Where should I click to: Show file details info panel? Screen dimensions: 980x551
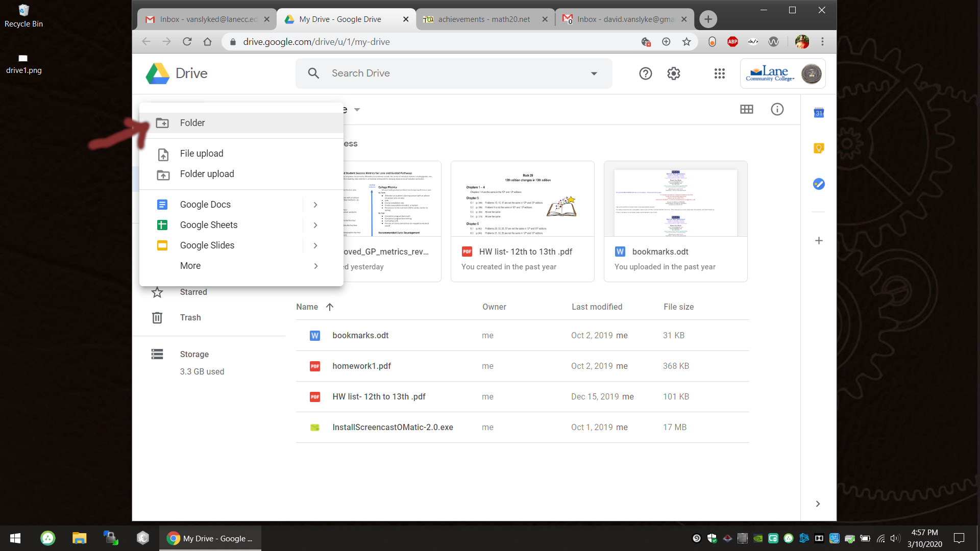click(777, 109)
